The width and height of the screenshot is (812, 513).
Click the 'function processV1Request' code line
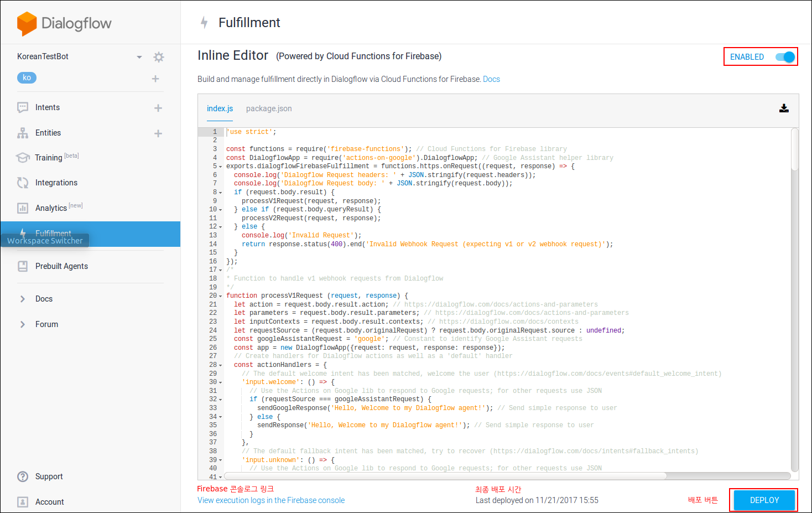[317, 296]
